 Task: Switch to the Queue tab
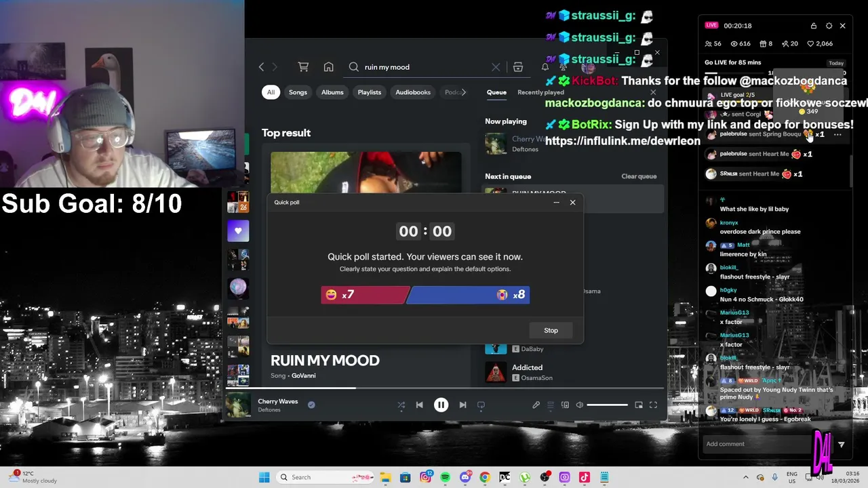[x=496, y=92]
